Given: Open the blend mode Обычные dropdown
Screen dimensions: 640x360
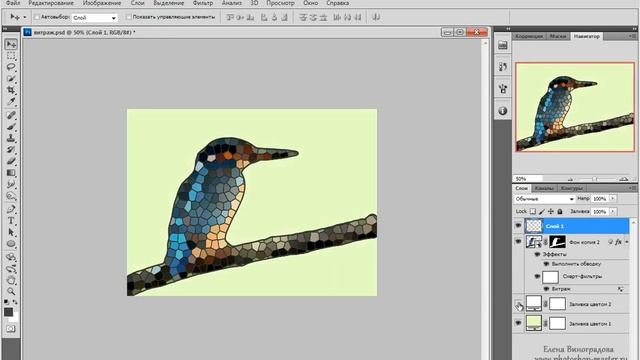Looking at the screenshot, I should click(x=544, y=199).
